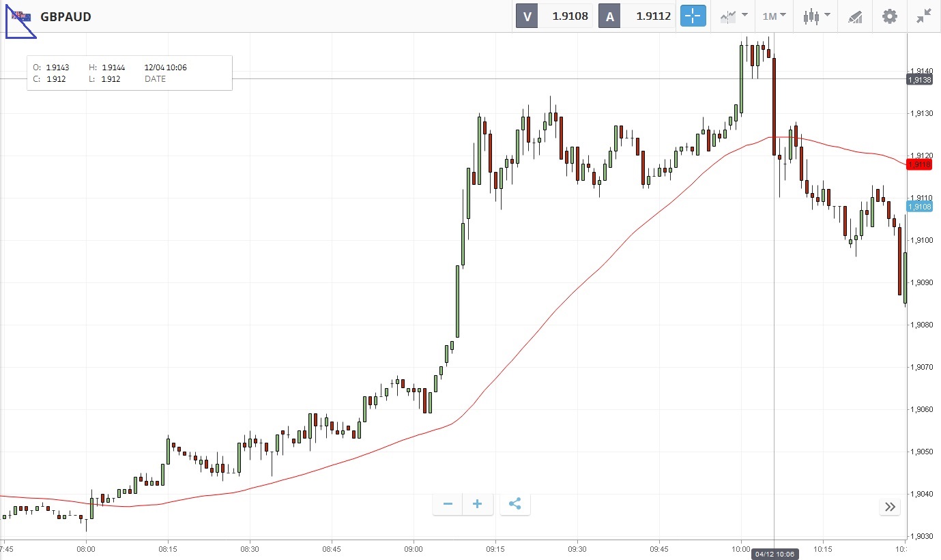This screenshot has height=560, width=941.
Task: Open chart settings gear
Action: pyautogui.click(x=890, y=16)
